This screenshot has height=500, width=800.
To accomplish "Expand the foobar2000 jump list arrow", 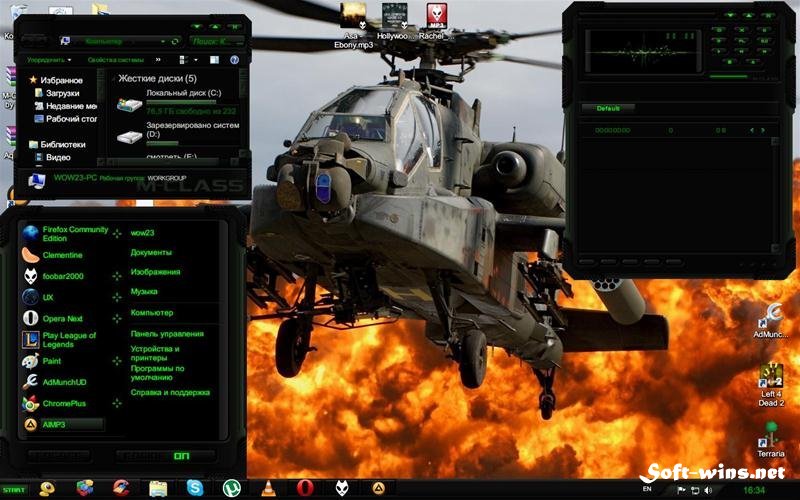I will (x=117, y=276).
